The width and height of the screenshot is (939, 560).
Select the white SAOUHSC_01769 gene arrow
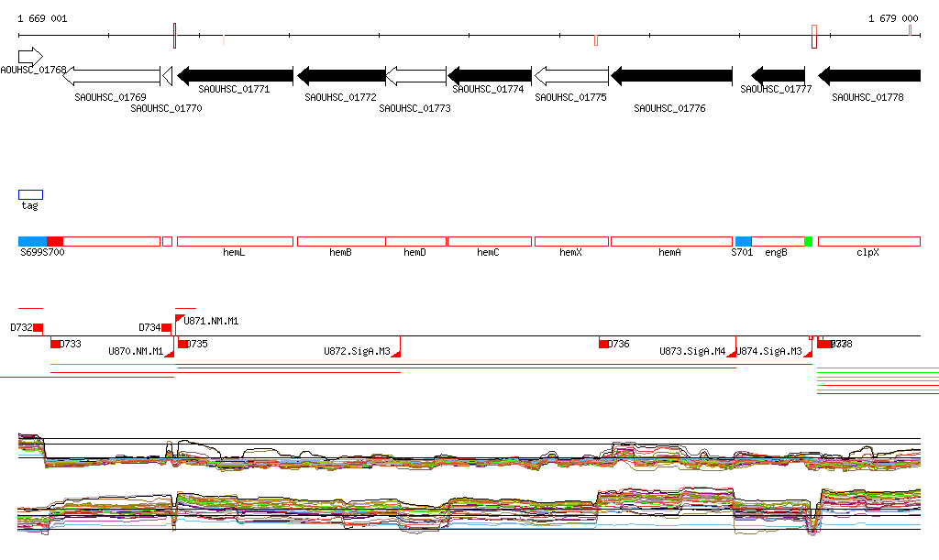point(111,76)
